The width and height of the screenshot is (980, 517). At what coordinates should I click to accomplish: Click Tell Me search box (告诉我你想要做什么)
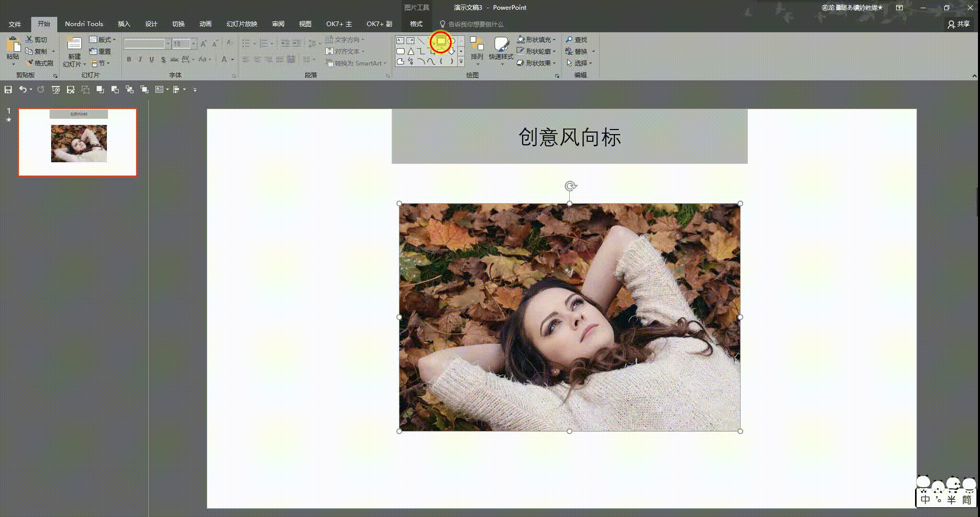pyautogui.click(x=471, y=24)
